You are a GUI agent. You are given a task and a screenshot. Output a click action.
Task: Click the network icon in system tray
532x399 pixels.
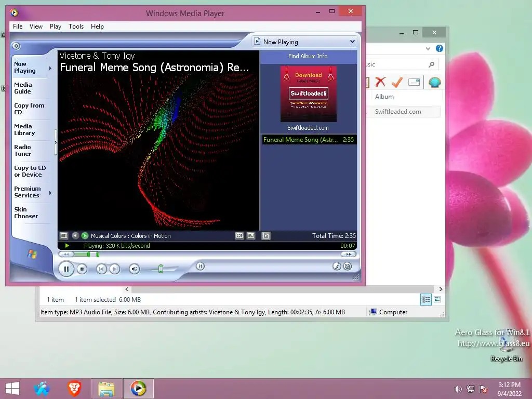471,389
